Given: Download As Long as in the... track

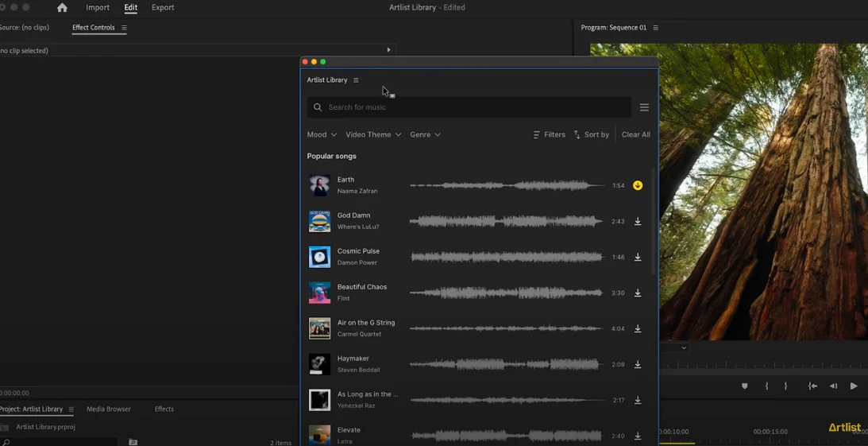Looking at the screenshot, I should coord(638,400).
